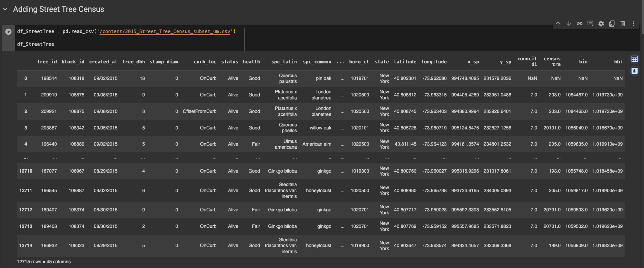This screenshot has width=644, height=268.
Task: Move cell up with the up arrow
Action: (x=558, y=24)
